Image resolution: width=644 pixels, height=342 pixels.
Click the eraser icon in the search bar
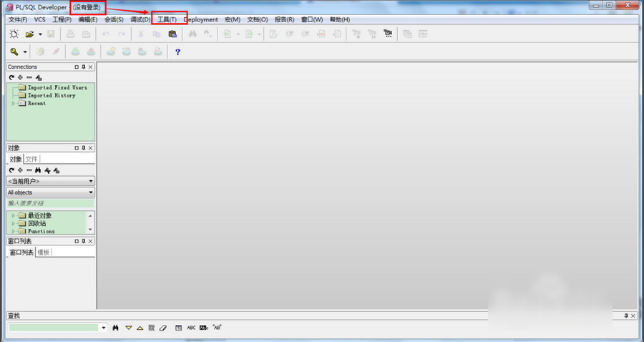[x=163, y=327]
